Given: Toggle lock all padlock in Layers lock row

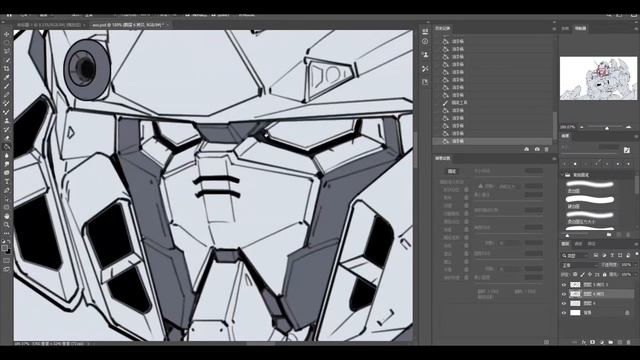Looking at the screenshot, I should tap(604, 274).
